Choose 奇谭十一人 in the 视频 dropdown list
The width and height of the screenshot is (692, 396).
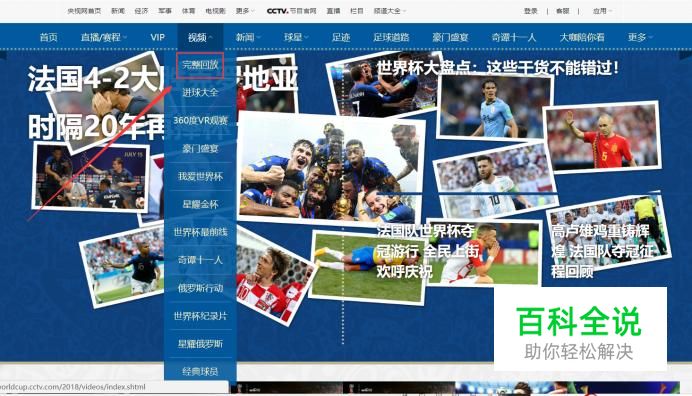click(x=200, y=260)
